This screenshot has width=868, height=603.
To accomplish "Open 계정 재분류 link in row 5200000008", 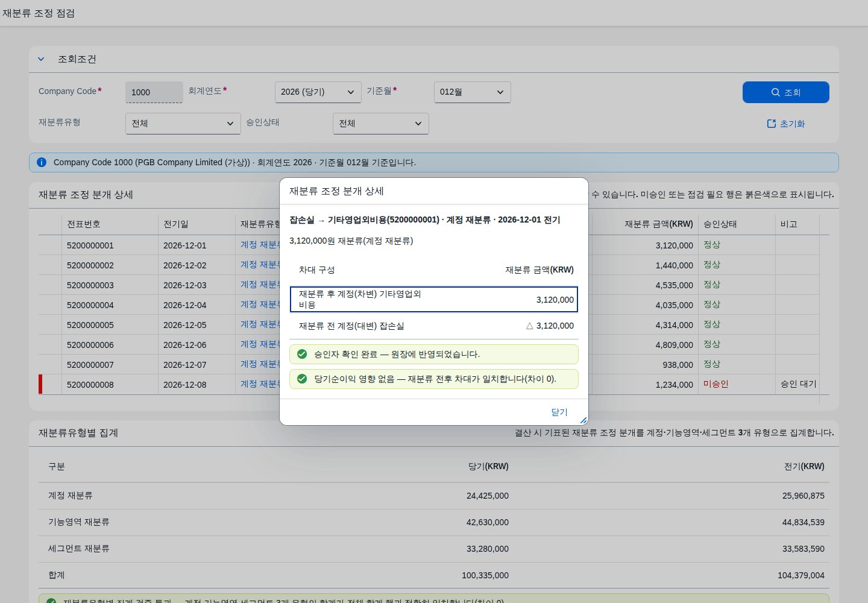I will tap(259, 384).
